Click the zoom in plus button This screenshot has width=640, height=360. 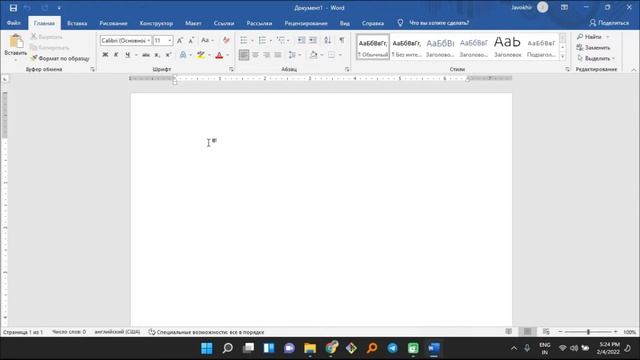click(616, 332)
